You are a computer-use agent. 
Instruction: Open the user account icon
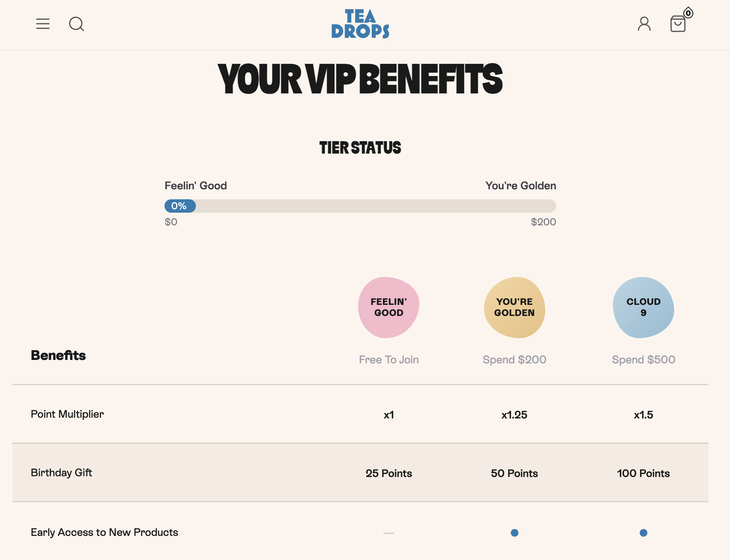click(x=644, y=24)
